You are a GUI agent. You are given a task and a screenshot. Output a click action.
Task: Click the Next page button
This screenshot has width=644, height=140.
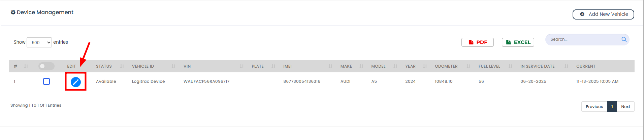click(x=625, y=107)
